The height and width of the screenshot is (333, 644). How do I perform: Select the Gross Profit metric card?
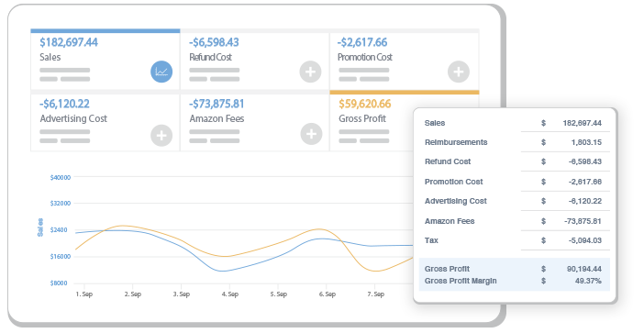click(405, 121)
